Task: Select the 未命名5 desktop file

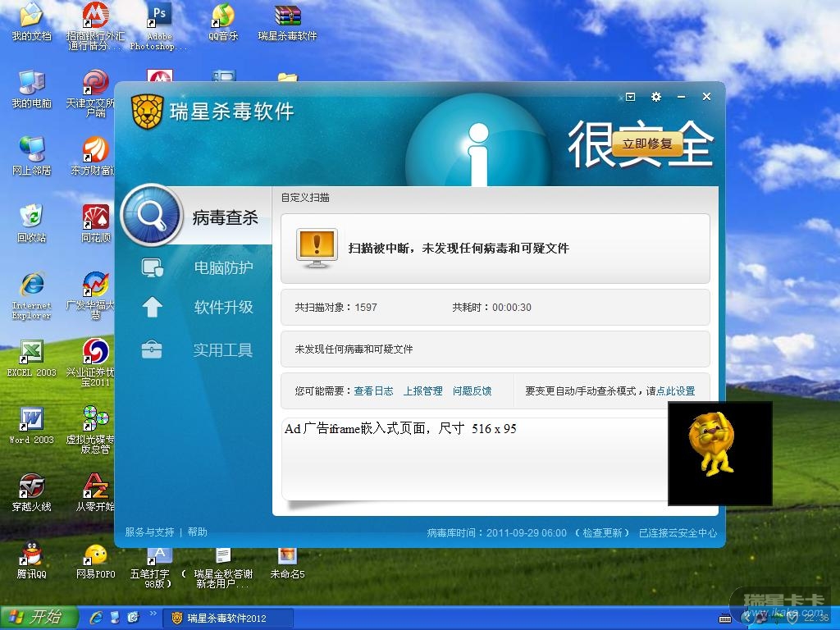Action: [287, 563]
